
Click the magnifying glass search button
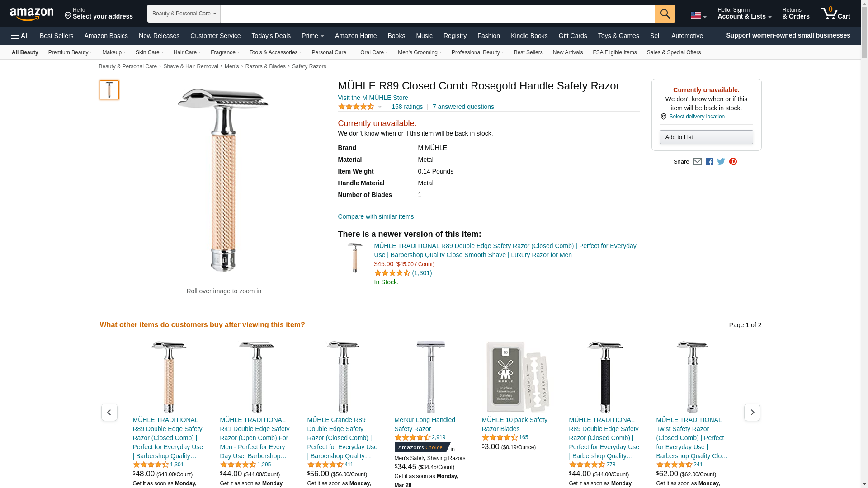click(x=665, y=14)
